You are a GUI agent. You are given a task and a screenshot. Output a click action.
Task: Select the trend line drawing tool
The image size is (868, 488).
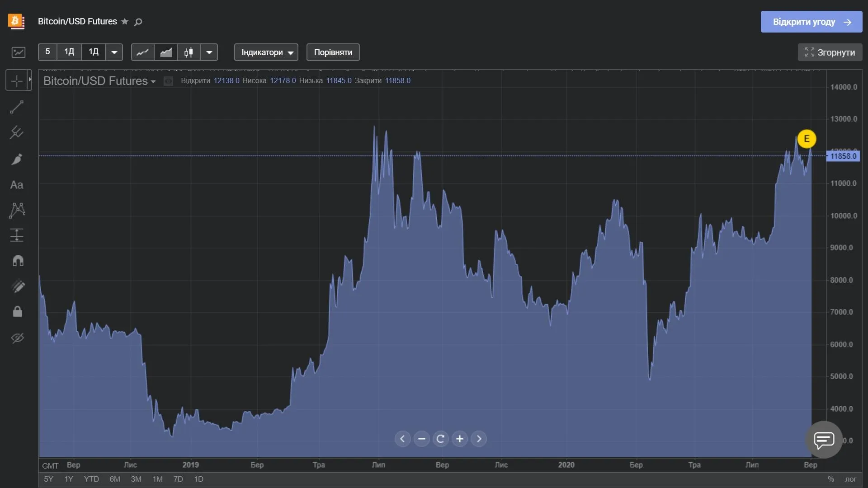point(17,107)
